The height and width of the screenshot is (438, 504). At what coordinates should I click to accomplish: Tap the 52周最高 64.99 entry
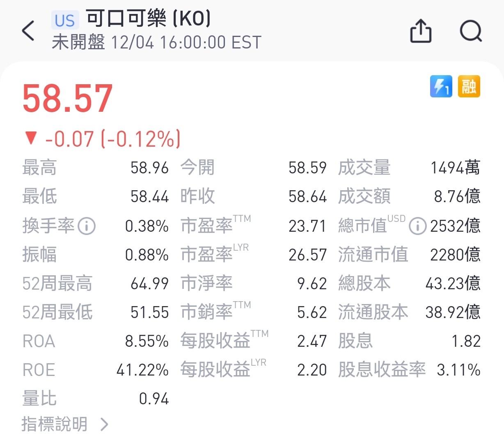95,284
